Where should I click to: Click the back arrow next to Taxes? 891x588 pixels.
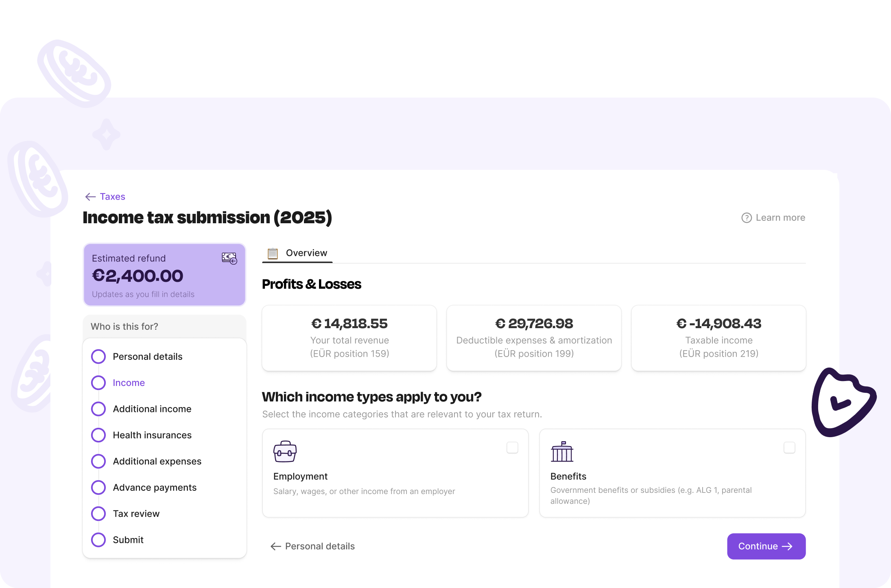pyautogui.click(x=90, y=197)
